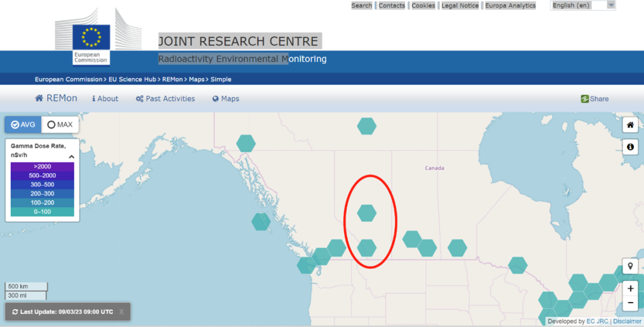This screenshot has height=327, width=644.
Task: Click Simple breadcrumb link
Action: point(221,79)
